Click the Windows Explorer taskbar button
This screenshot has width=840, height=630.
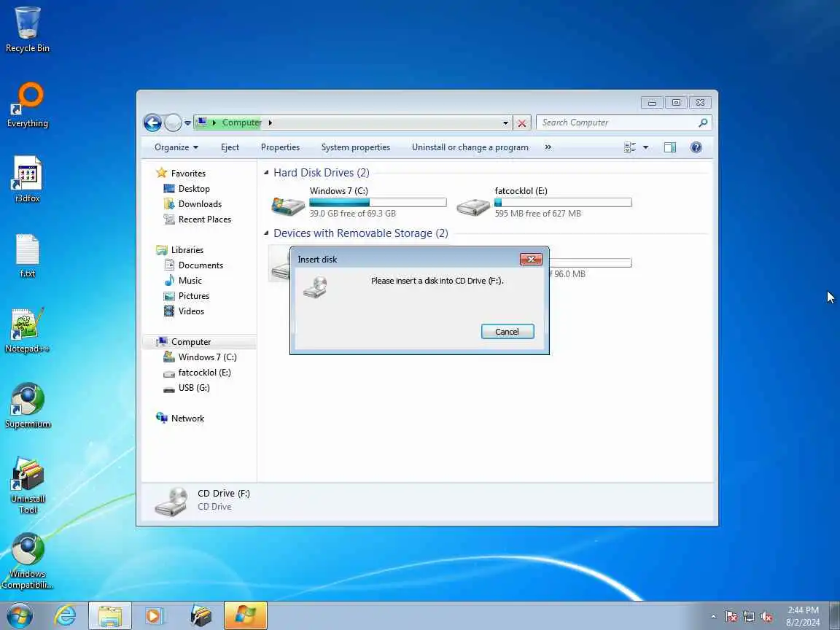110,615
